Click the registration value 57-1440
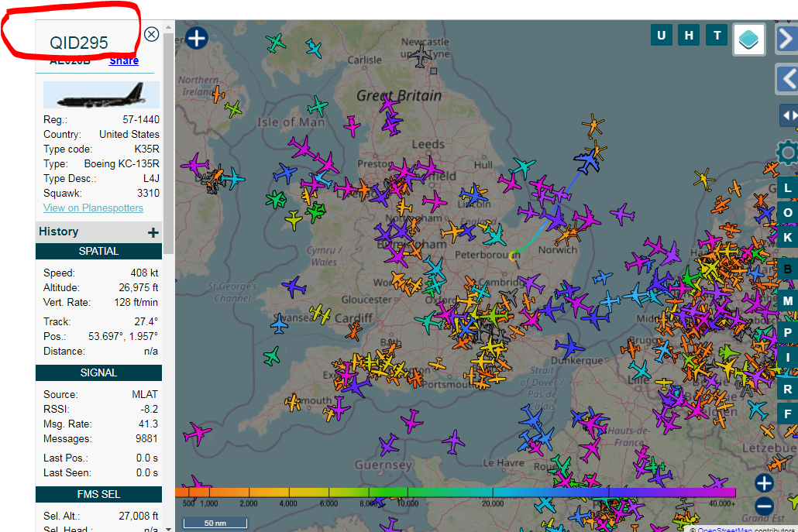Screen dimensions: 798x532 tap(141, 119)
